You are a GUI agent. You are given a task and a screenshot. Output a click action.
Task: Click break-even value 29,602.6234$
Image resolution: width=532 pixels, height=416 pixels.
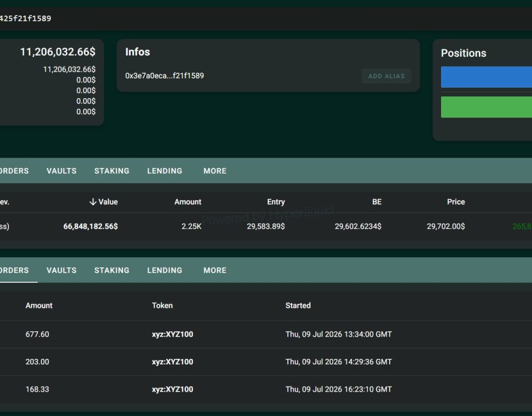358,226
